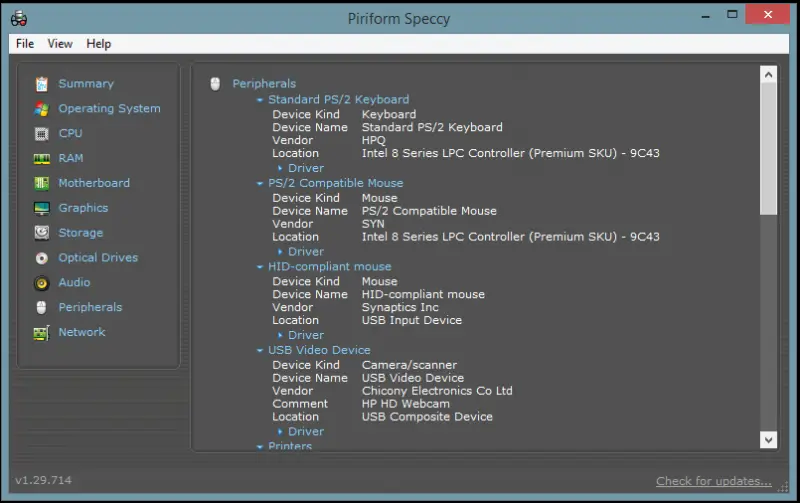Show the Motherboard section
This screenshot has width=800, height=503.
coord(94,183)
